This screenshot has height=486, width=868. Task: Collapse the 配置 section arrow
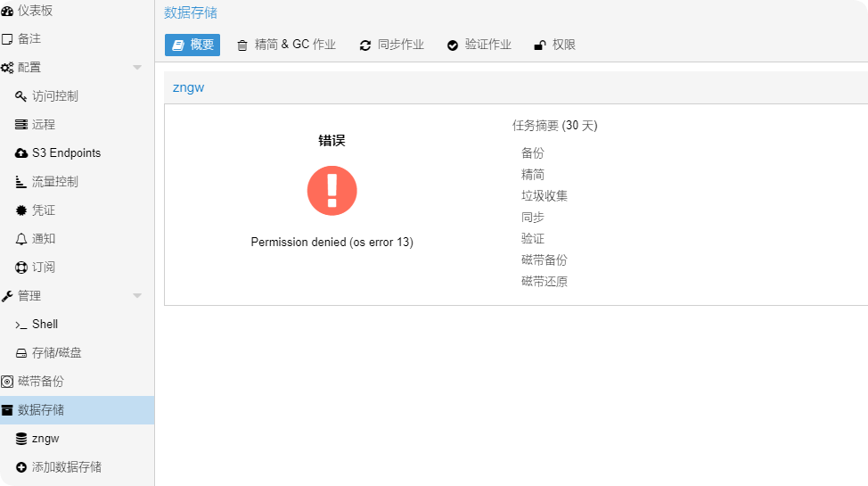[137, 68]
